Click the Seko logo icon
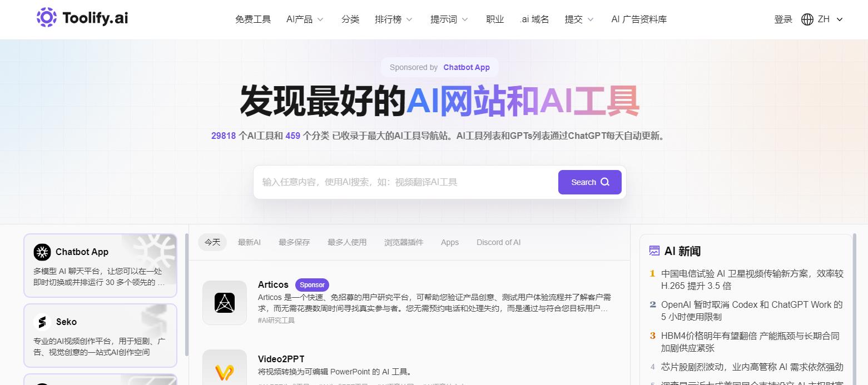 pyautogui.click(x=42, y=322)
